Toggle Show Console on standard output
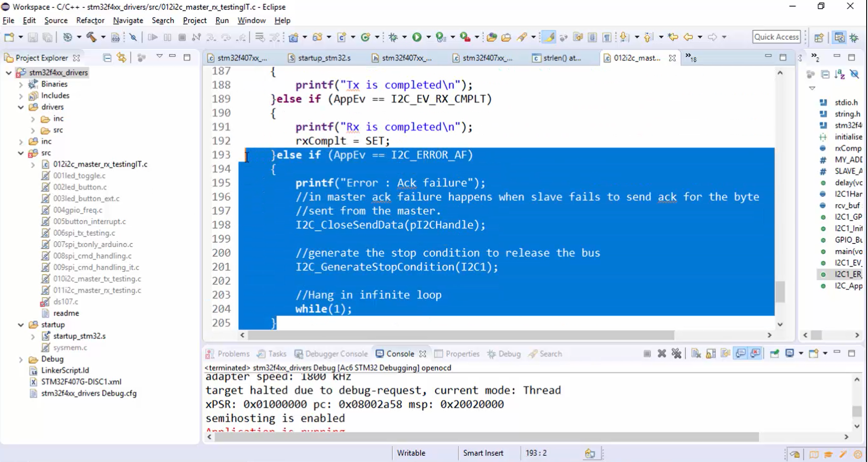The image size is (868, 462). [740, 353]
